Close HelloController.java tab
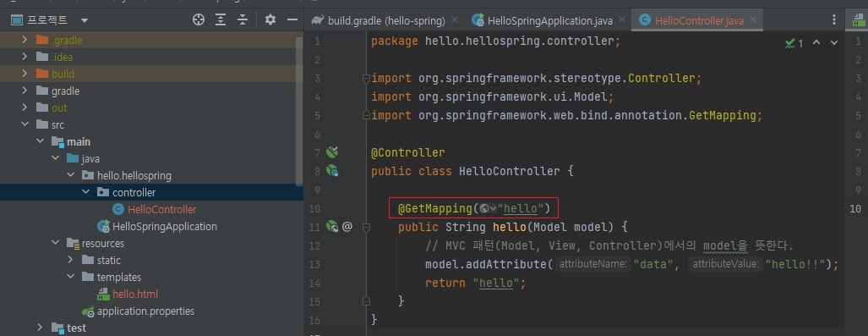Image resolution: width=868 pixels, height=336 pixels. 752,20
